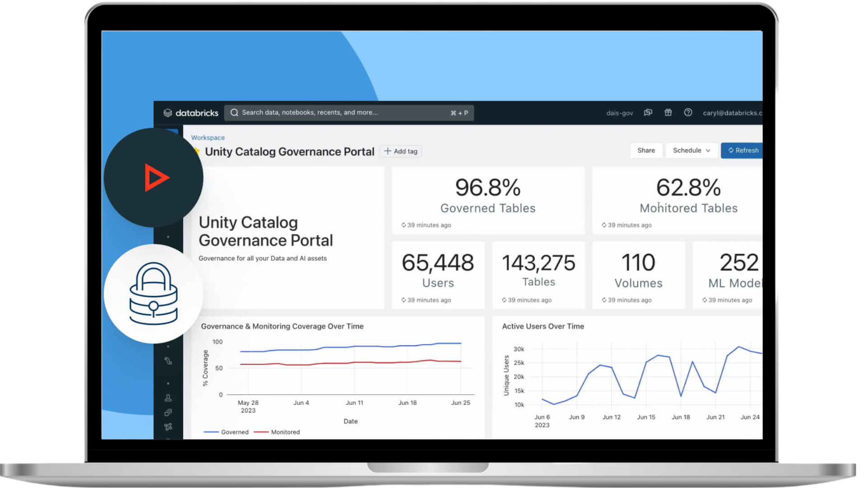Screen dimensions: 868x488
Task: Click the magnifying glass search icon
Action: pos(234,113)
